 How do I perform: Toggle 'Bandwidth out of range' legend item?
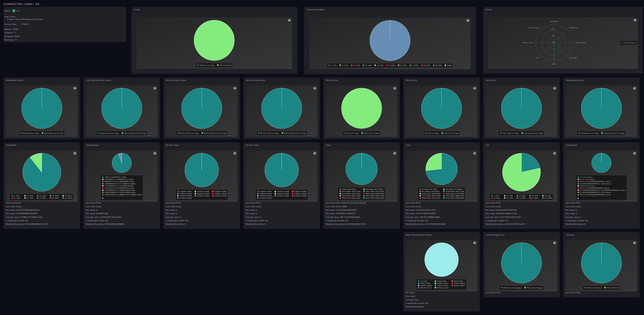pos(52,133)
